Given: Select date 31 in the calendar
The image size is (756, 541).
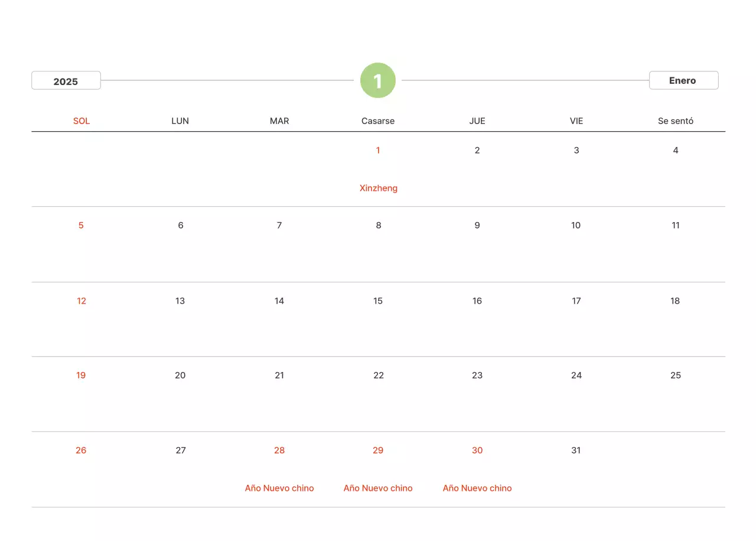Looking at the screenshot, I should (x=576, y=451).
